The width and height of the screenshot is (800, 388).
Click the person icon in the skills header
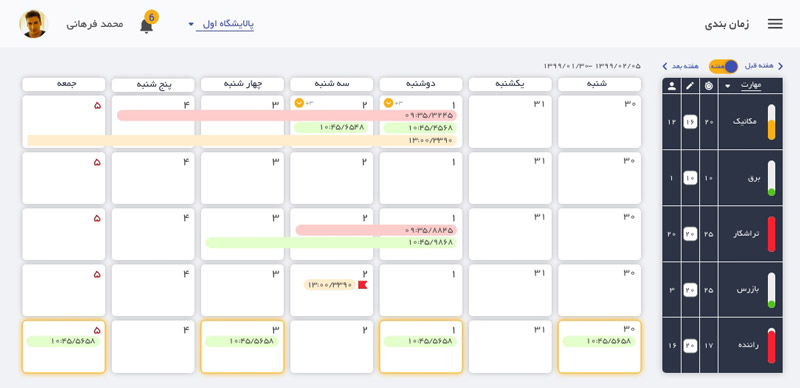tap(671, 86)
